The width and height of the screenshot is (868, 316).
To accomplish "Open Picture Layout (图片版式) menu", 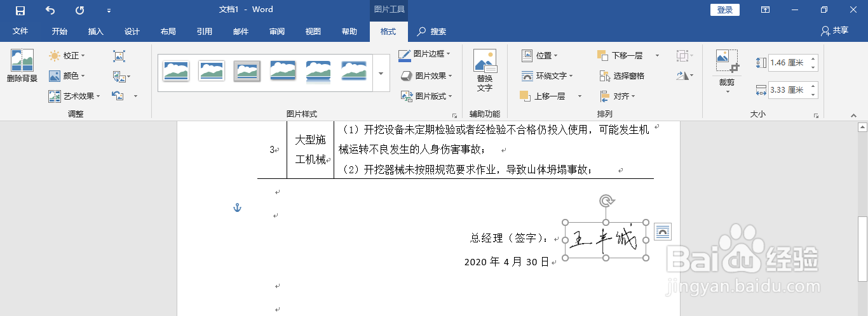I will point(426,96).
